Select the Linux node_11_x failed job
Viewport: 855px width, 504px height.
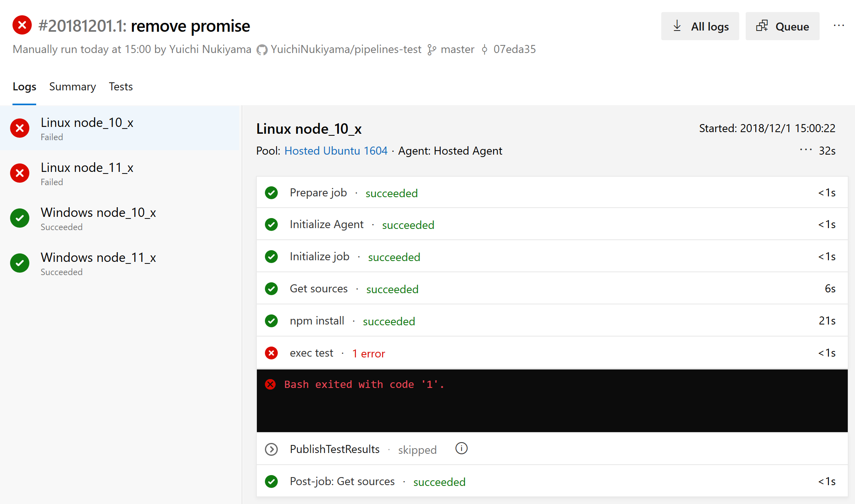[x=87, y=167]
